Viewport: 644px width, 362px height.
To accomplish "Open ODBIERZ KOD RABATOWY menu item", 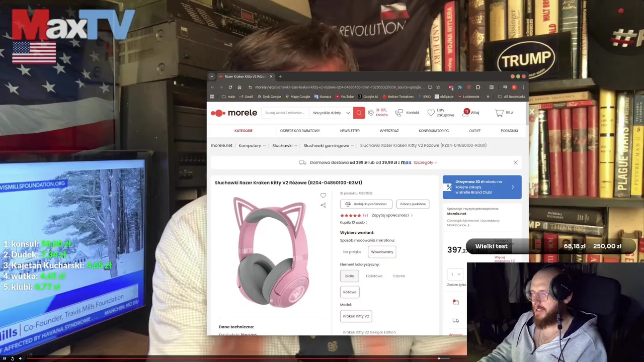I will 300,131.
